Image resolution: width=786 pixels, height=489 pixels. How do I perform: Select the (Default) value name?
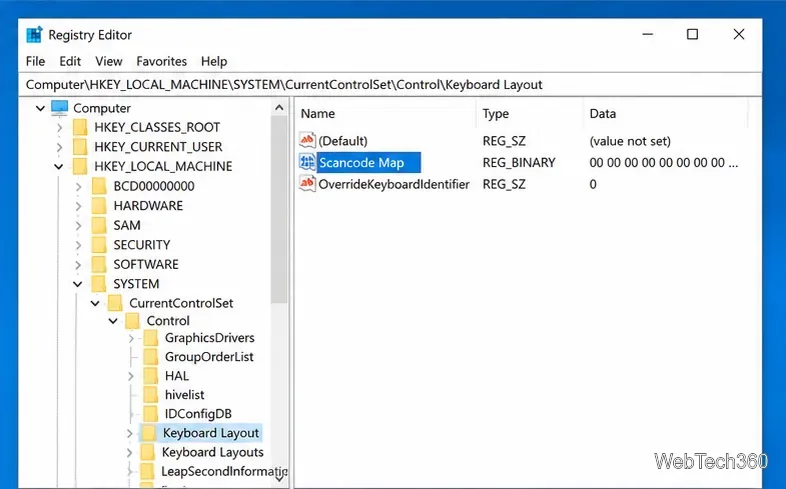pos(343,141)
